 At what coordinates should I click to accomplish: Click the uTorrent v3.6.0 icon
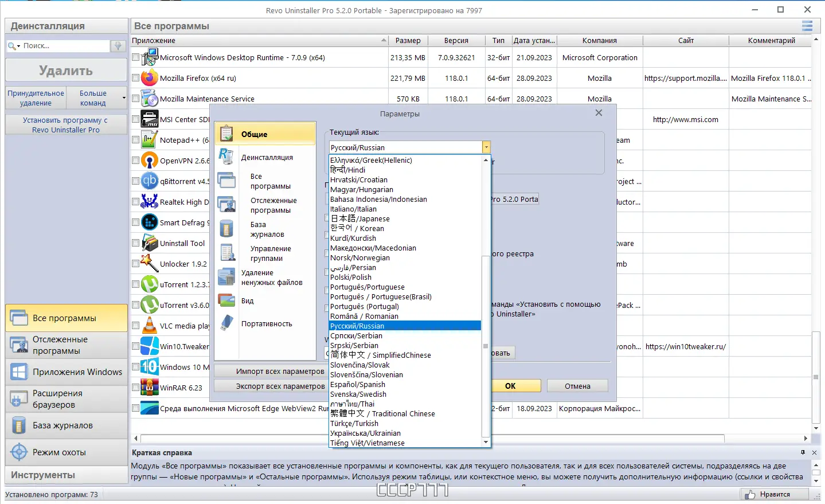150,305
